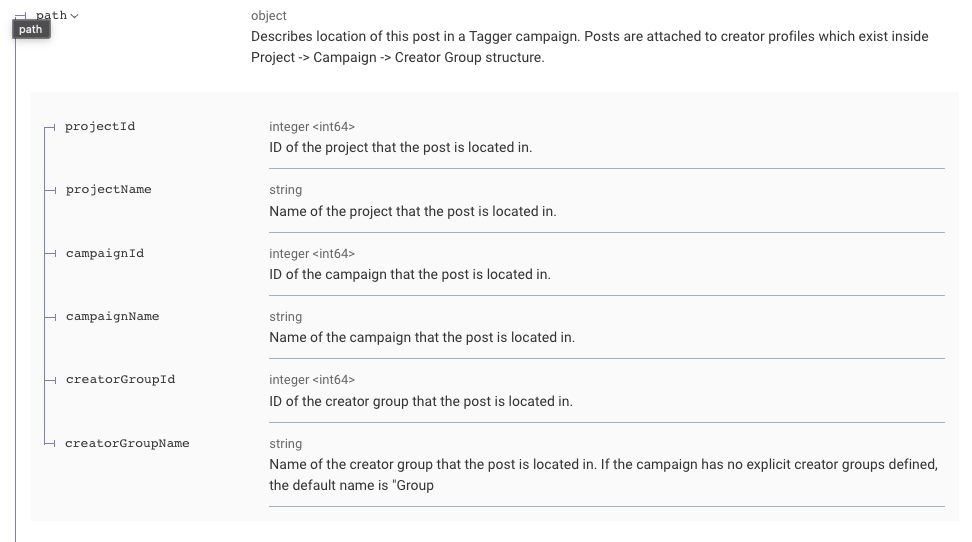Screen dimensions: 972x542
Task: Select the creatorGroupId property name
Action: click(120, 380)
